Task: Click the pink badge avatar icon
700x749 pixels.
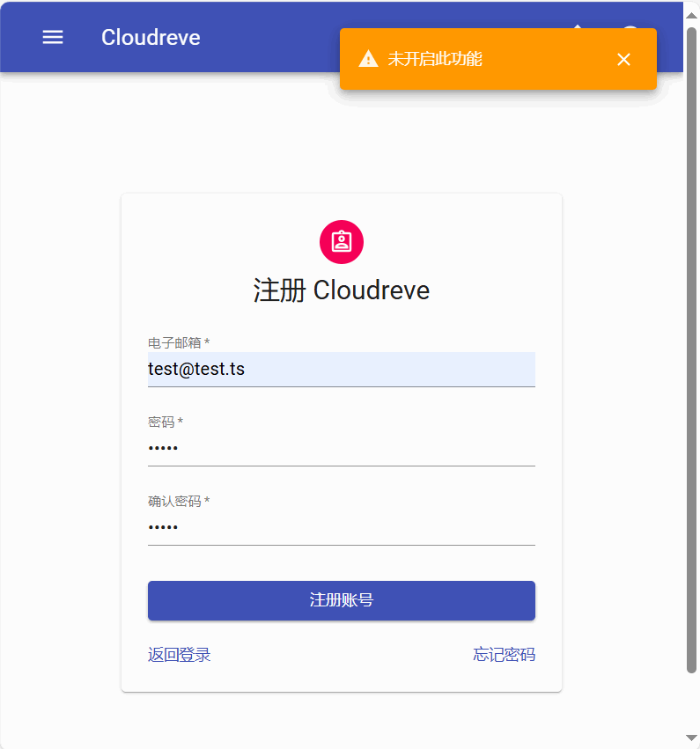Action: point(341,242)
